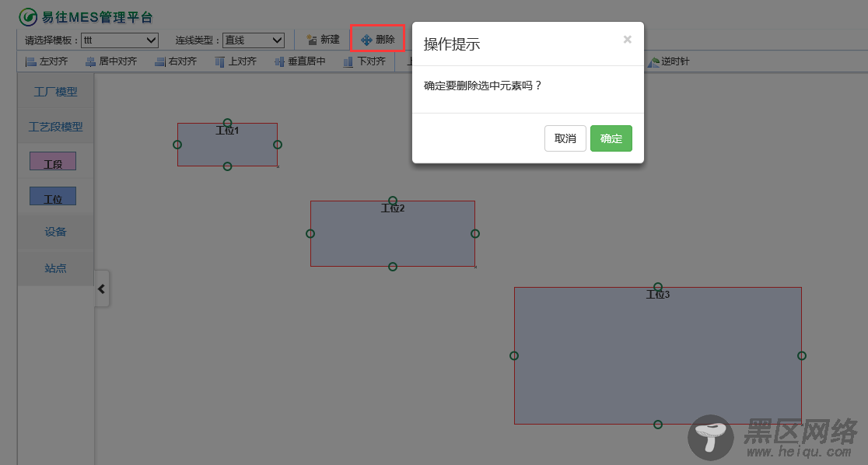Image resolution: width=868 pixels, height=465 pixels.
Task: Click the left connector circle of 工位1
Action: (177, 145)
